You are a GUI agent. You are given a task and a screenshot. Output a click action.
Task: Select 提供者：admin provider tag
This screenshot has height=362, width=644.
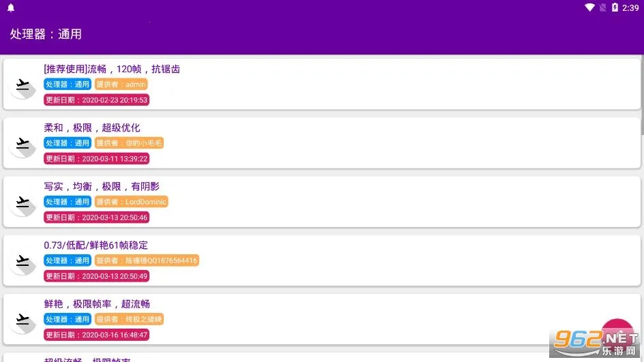[121, 85]
